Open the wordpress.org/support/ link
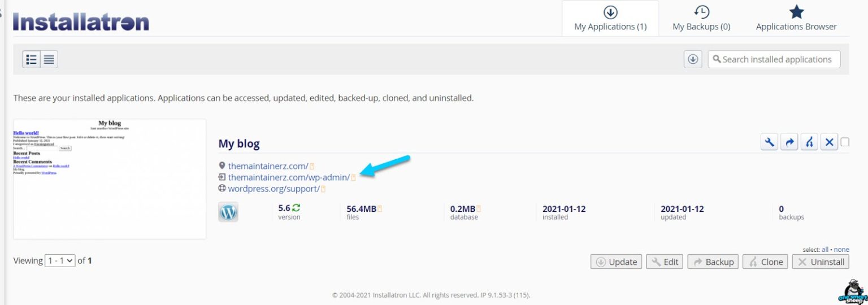This screenshot has height=305, width=868. click(x=274, y=189)
